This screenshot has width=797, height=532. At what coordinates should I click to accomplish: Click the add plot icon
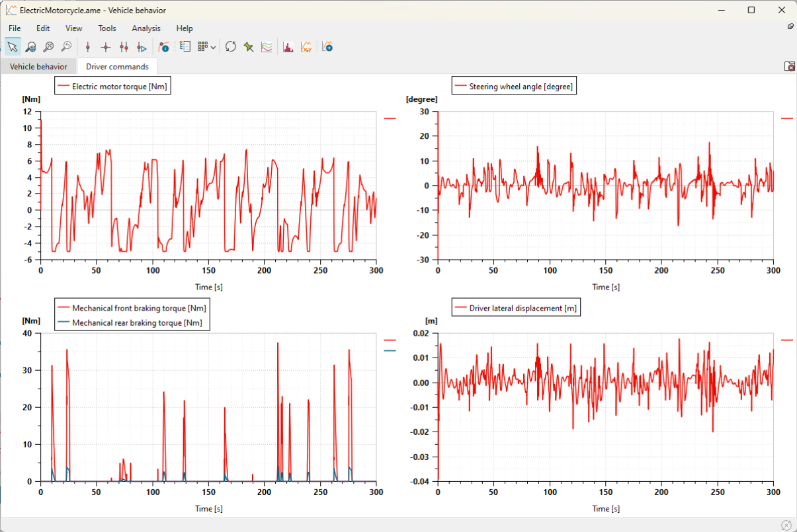[327, 47]
